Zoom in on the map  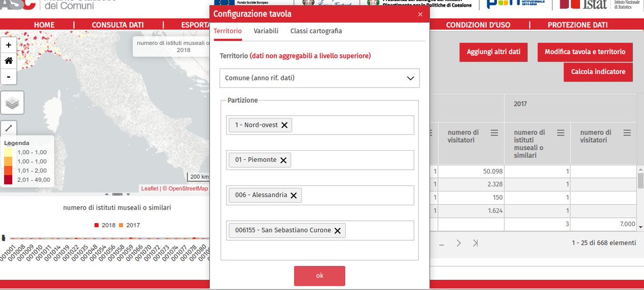click(x=9, y=45)
